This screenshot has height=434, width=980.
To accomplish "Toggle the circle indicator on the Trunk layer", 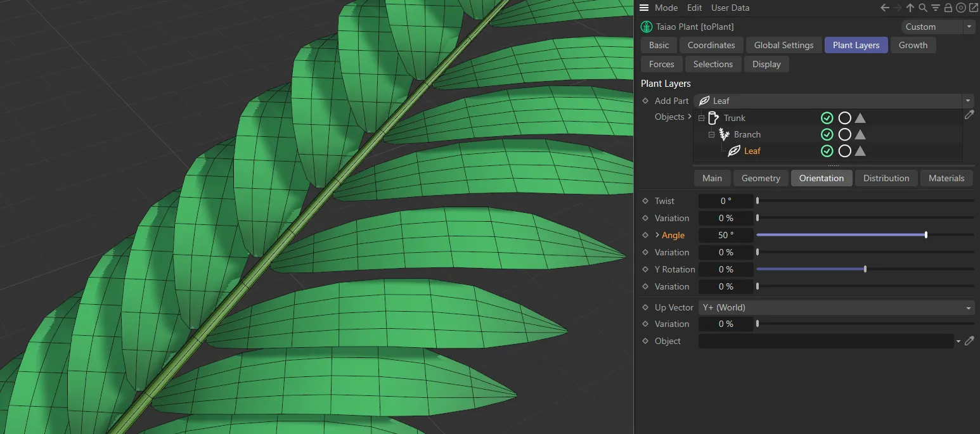I will (844, 118).
